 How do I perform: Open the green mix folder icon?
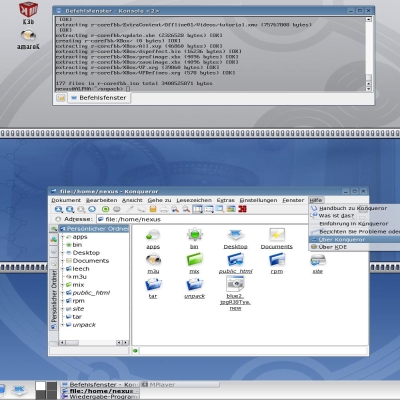194,260
